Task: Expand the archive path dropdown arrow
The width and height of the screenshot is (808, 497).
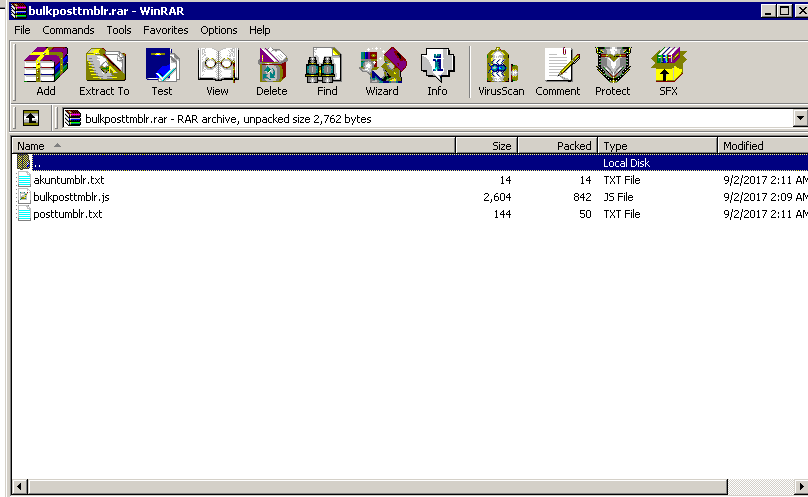Action: (800, 119)
